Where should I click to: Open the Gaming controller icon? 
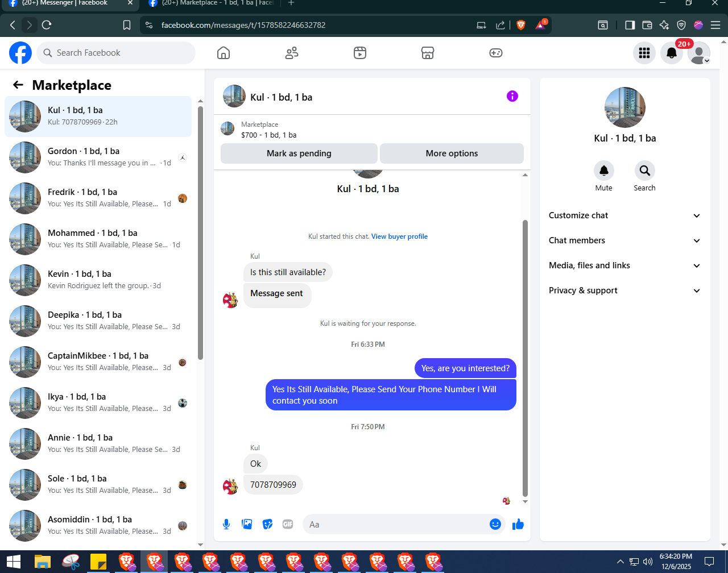tap(496, 53)
